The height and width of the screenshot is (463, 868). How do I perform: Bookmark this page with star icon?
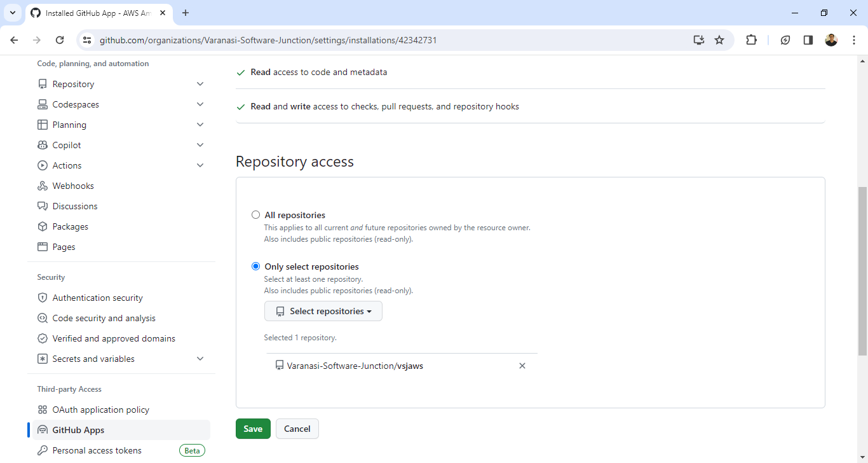(719, 40)
